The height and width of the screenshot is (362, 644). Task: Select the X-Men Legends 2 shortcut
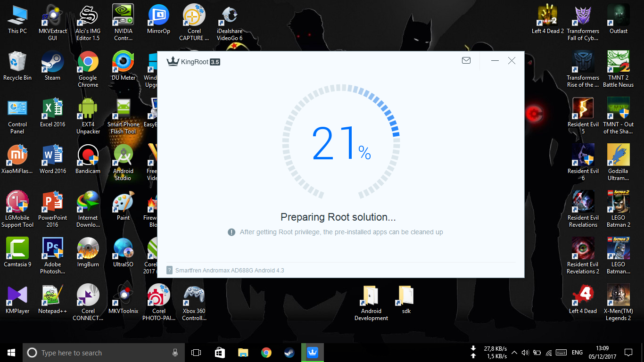coord(619,303)
